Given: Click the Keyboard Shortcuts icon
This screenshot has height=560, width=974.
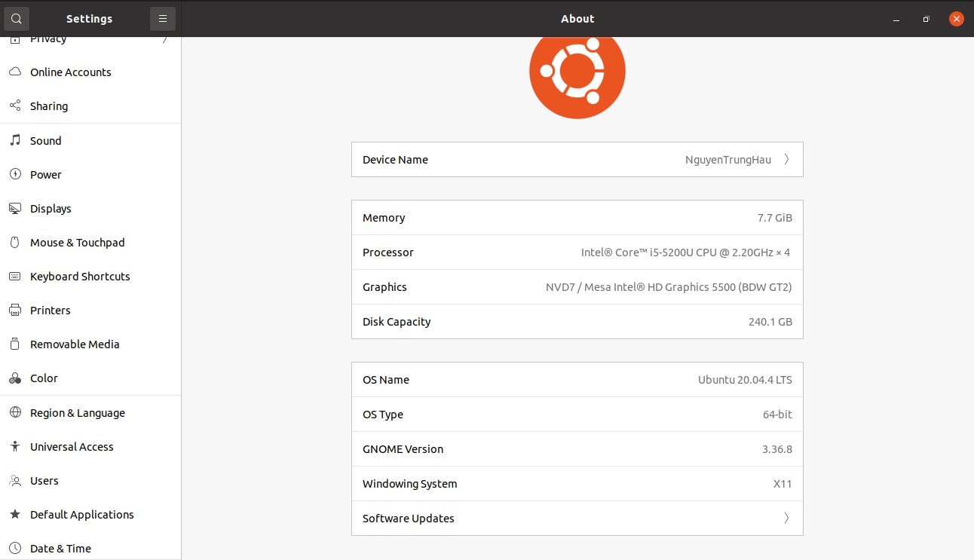Looking at the screenshot, I should coord(15,277).
